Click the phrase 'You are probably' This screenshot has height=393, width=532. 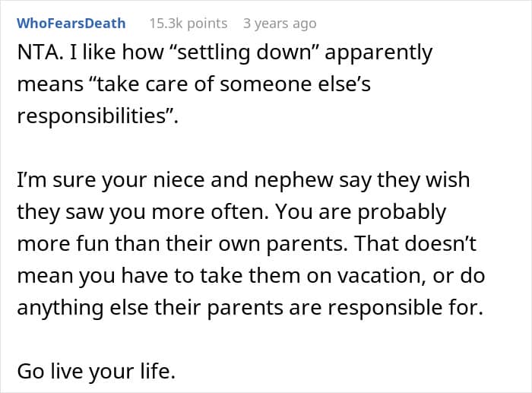[x=361, y=212]
